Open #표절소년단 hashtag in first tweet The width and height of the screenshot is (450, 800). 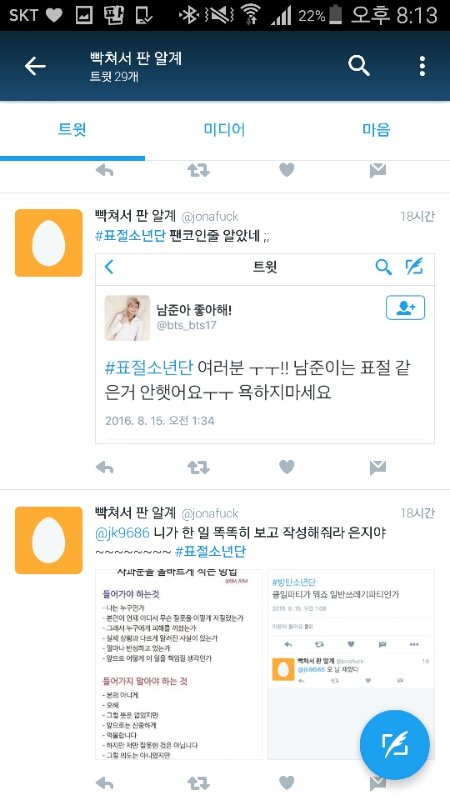click(x=130, y=236)
